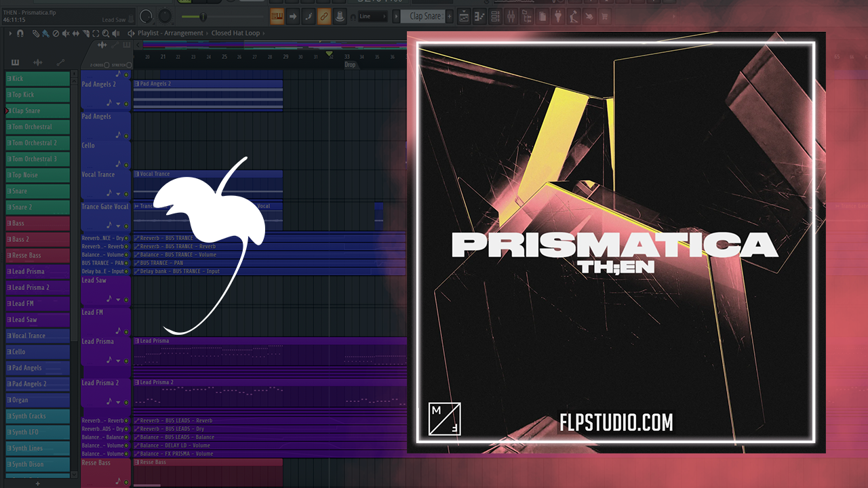Enable the STRETCH checkbox
The image size is (868, 488).
click(129, 65)
